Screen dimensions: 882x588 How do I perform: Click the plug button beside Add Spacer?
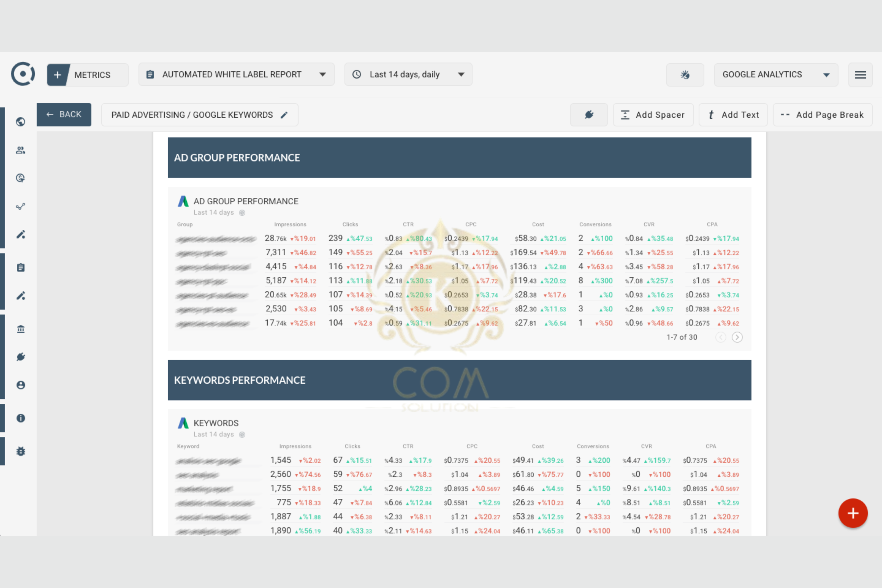[589, 115]
